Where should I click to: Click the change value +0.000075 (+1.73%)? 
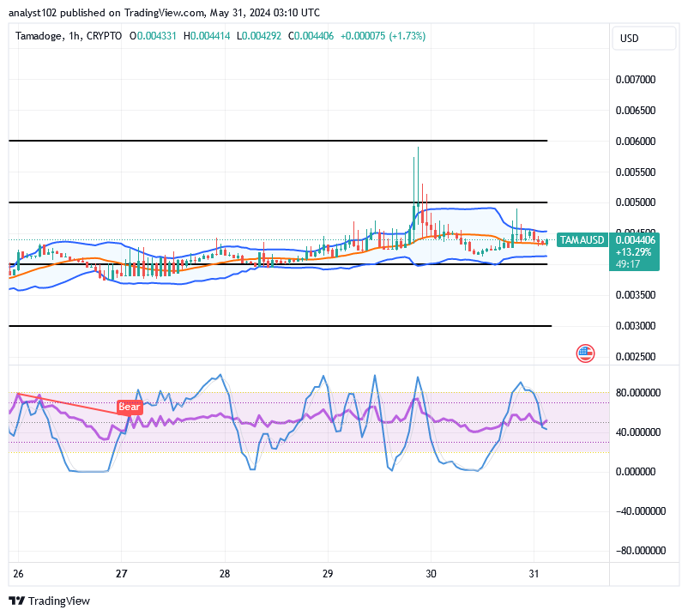pyautogui.click(x=383, y=36)
